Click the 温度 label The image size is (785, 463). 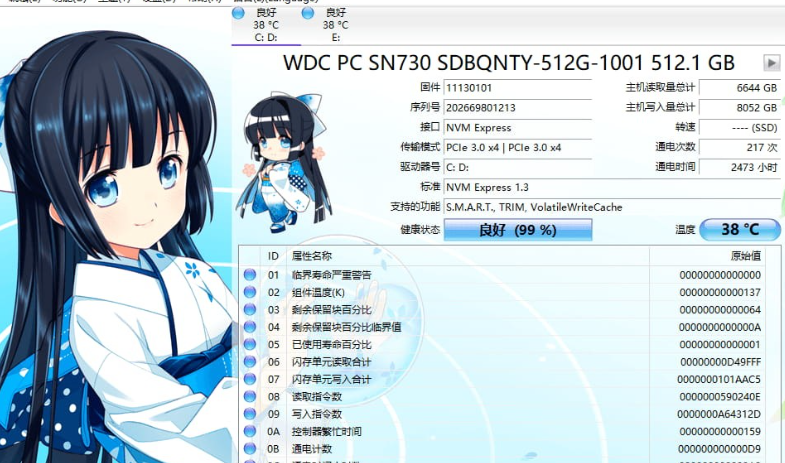click(x=685, y=230)
